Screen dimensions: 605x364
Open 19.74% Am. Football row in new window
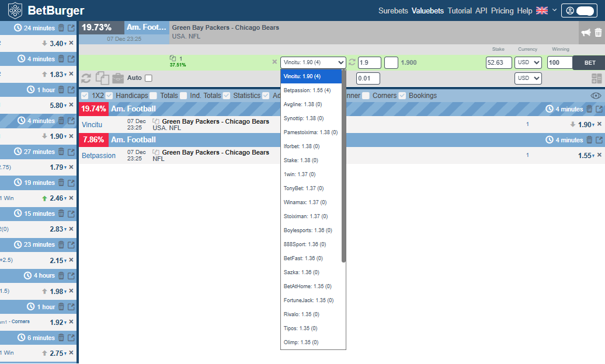click(599, 109)
